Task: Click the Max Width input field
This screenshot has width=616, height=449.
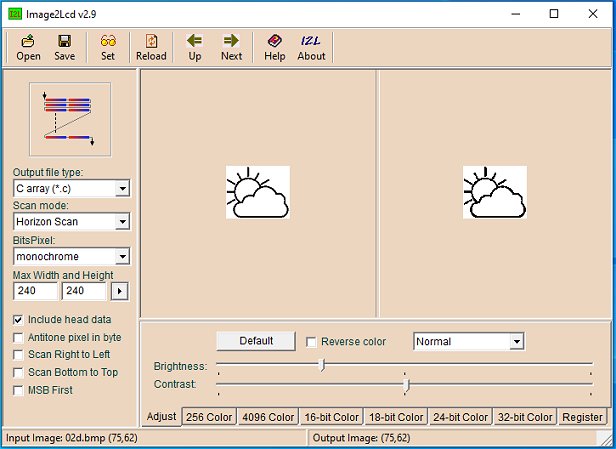Action: click(35, 292)
